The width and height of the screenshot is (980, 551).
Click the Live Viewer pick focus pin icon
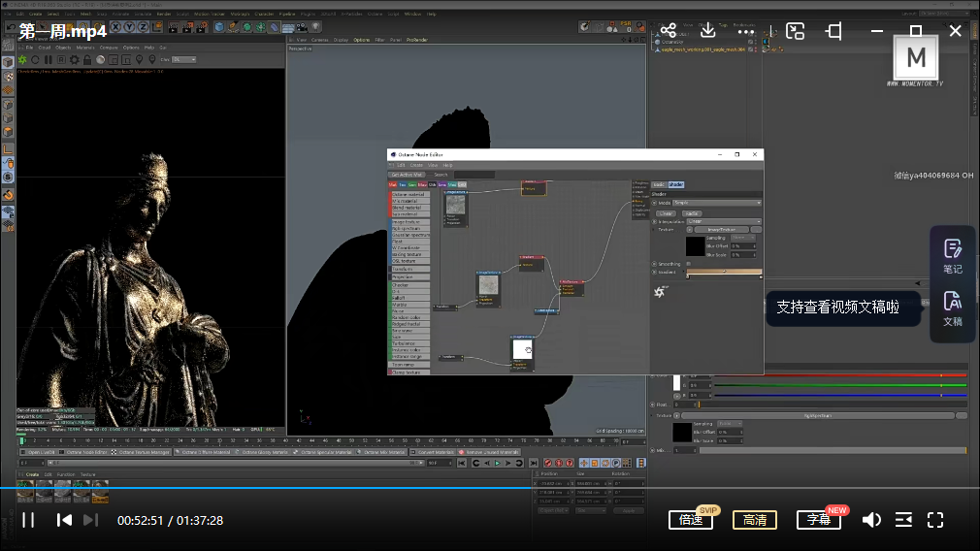click(140, 59)
